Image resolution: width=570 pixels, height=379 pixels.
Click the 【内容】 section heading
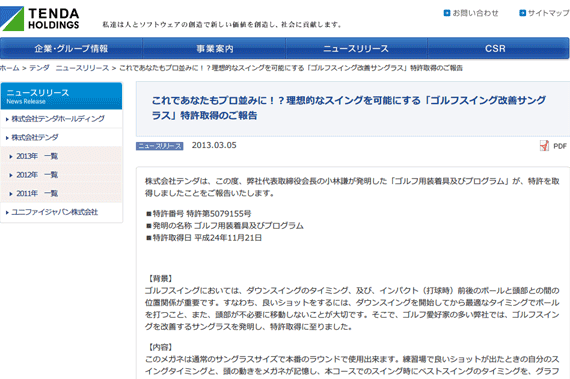(x=160, y=347)
